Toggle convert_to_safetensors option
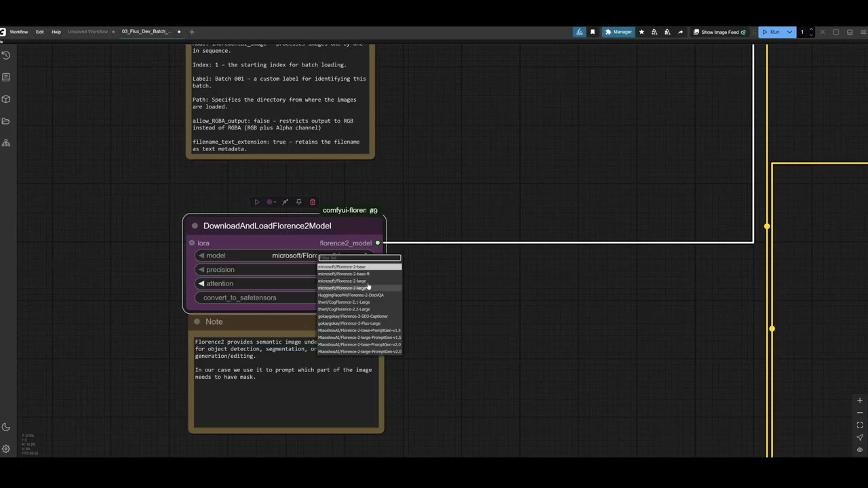868x488 pixels. pos(256,298)
